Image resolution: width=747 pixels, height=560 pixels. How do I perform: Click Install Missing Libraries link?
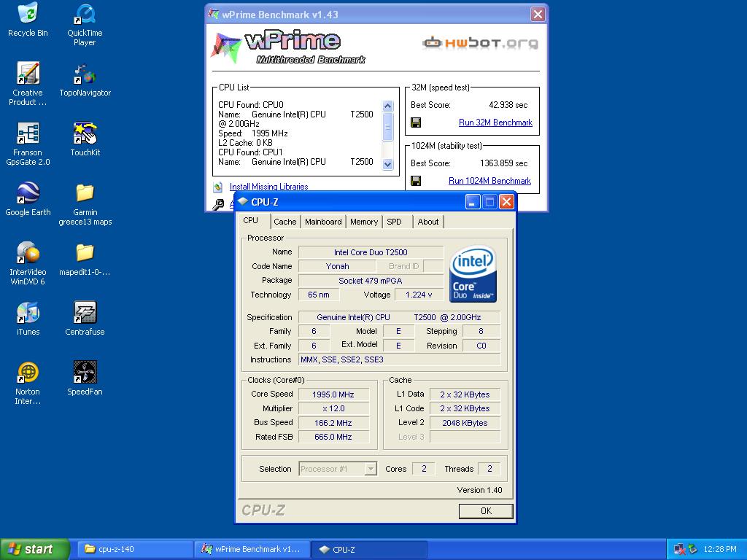click(x=268, y=187)
